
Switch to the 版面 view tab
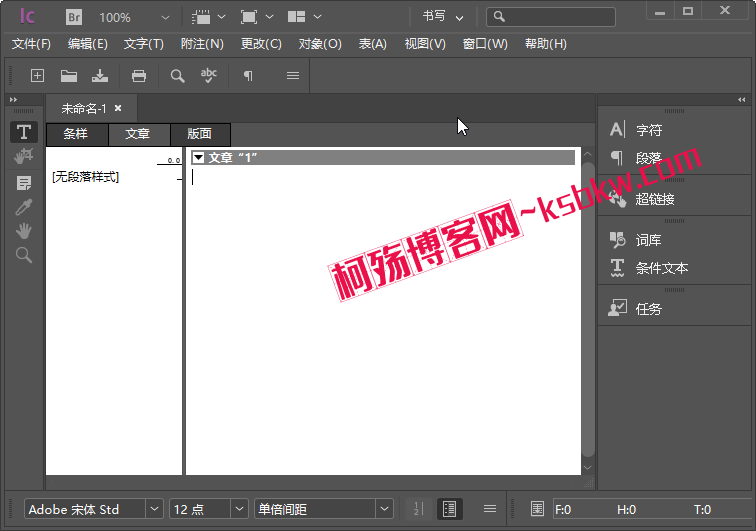pyautogui.click(x=200, y=134)
